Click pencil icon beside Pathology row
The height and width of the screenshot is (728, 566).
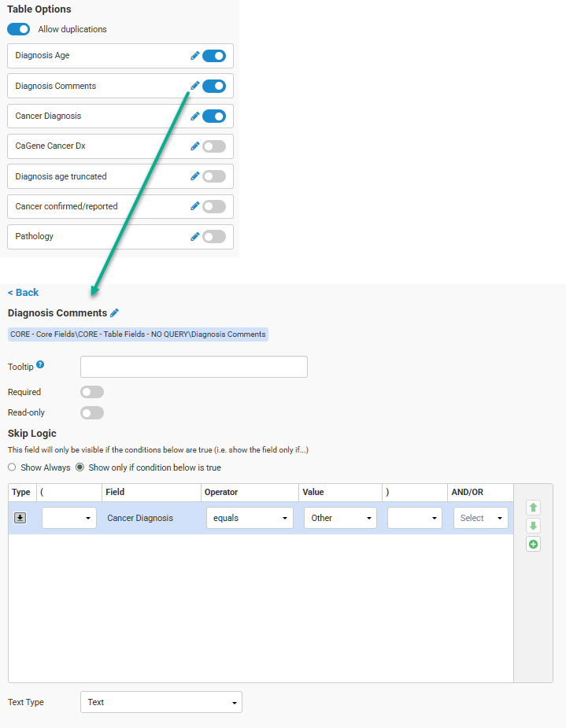coord(194,237)
